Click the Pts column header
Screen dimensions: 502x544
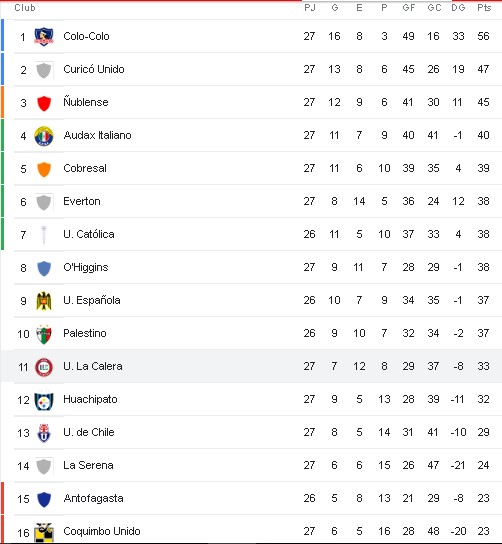coord(484,8)
